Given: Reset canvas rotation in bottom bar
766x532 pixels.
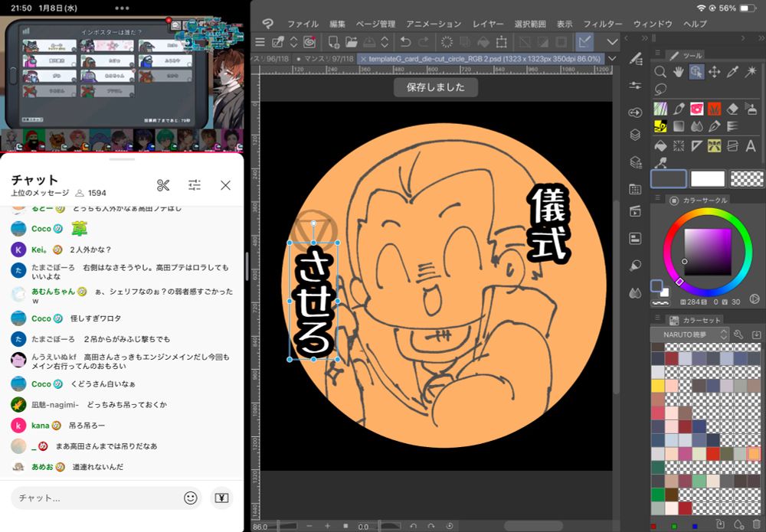Looking at the screenshot, I should [450, 526].
